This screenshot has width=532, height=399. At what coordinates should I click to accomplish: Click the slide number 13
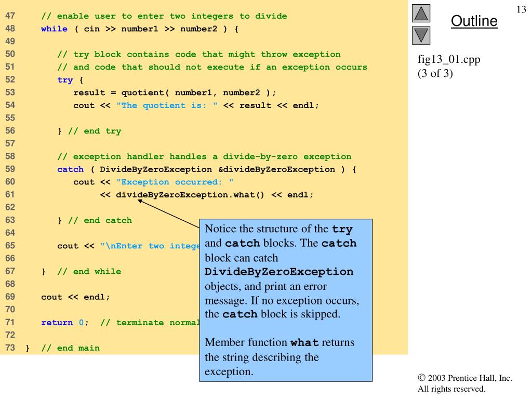pyautogui.click(x=521, y=9)
